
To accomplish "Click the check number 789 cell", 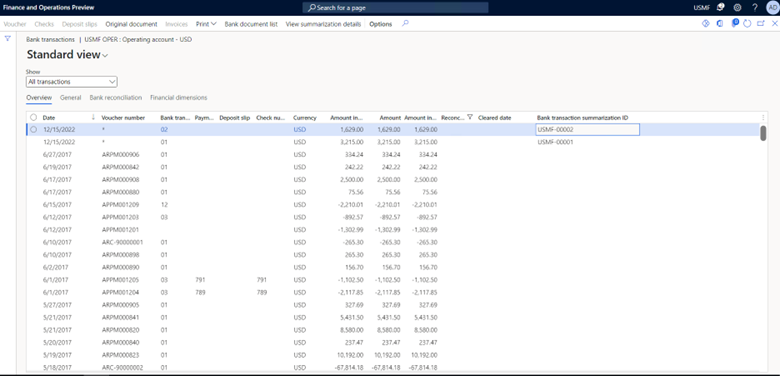I will coord(262,292).
